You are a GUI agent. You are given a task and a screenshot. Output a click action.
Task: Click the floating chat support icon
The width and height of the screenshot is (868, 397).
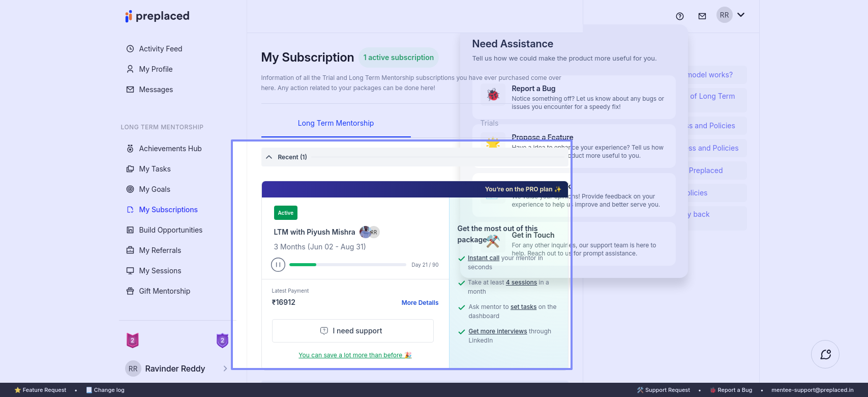[825, 354]
